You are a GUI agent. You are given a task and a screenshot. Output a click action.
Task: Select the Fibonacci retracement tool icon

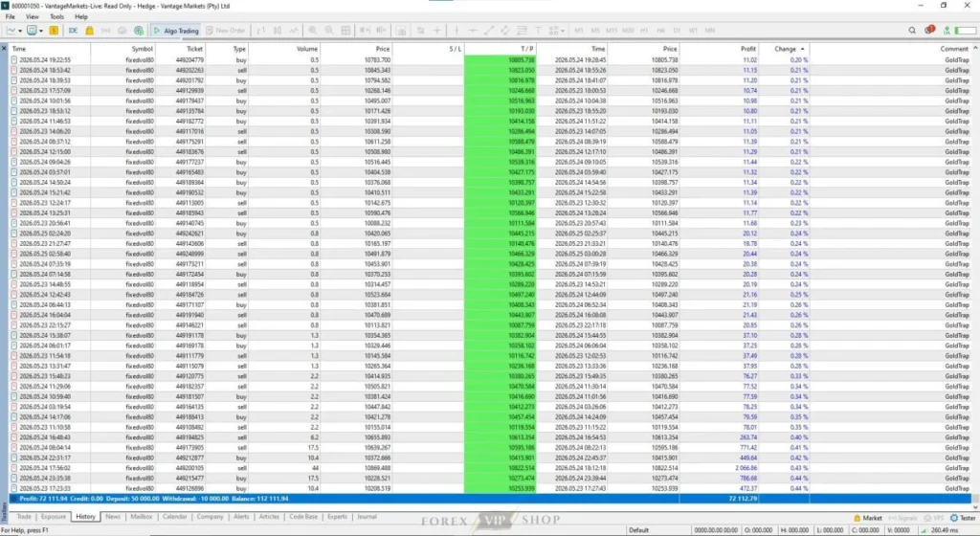522,30
